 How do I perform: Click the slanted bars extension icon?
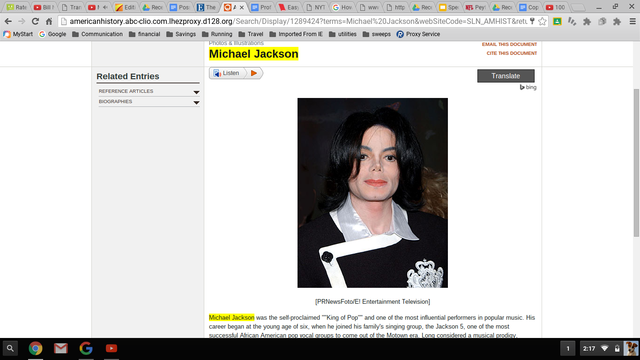pos(572,22)
